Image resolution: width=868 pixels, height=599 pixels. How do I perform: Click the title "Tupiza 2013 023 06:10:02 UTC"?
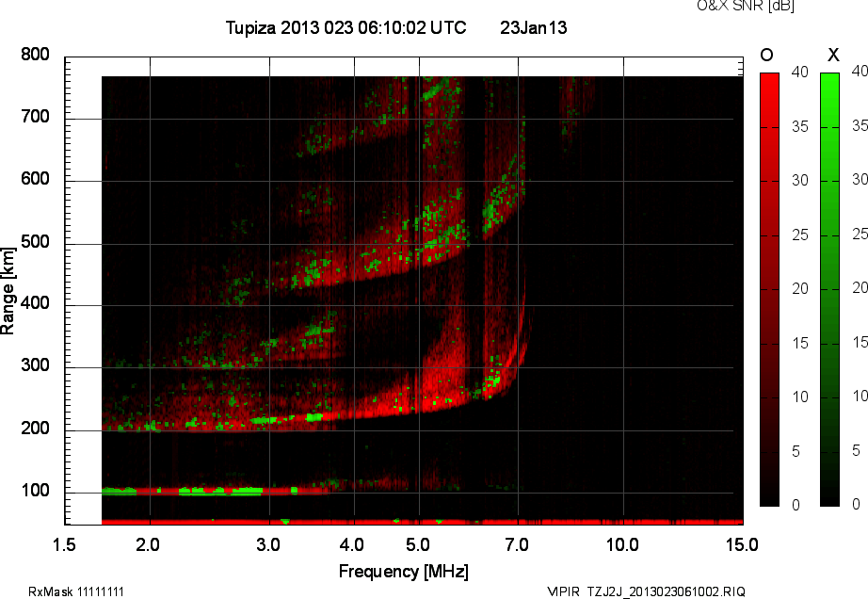click(x=346, y=27)
